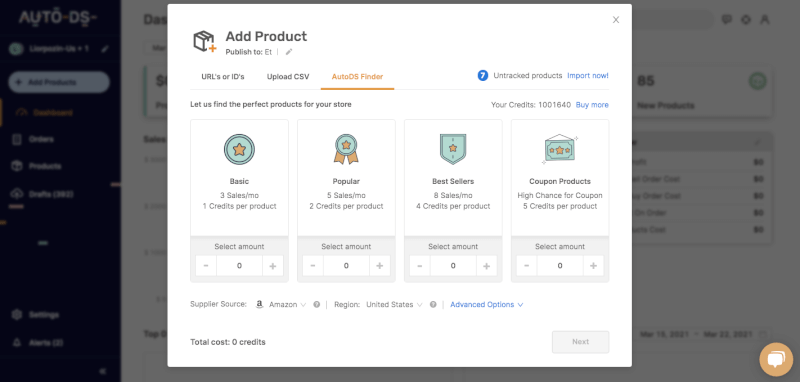Image resolution: width=800 pixels, height=382 pixels.
Task: Click the Best Sellers shield icon
Action: tap(453, 149)
